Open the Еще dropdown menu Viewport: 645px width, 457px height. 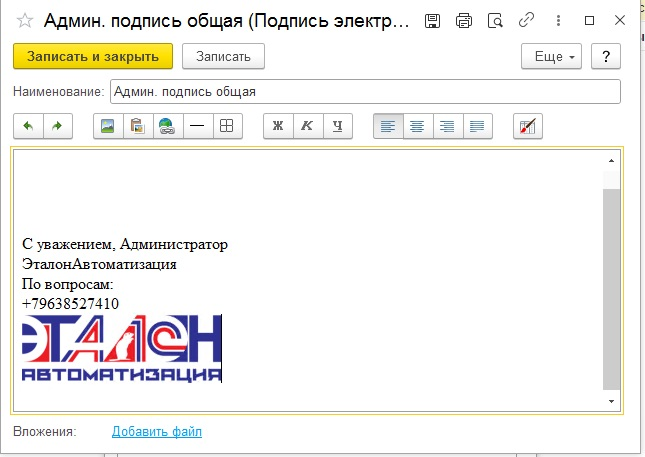click(552, 57)
